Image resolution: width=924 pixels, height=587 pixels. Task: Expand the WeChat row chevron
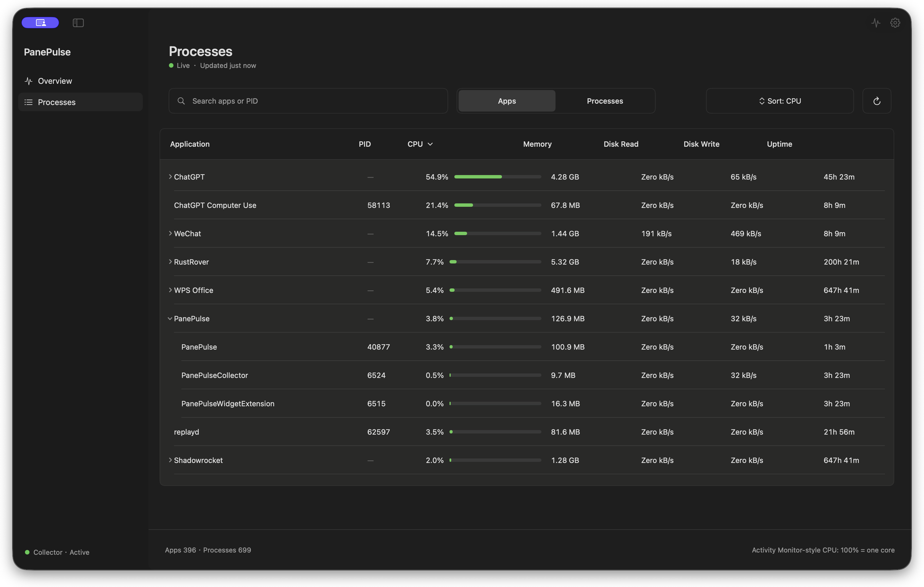[x=170, y=233]
